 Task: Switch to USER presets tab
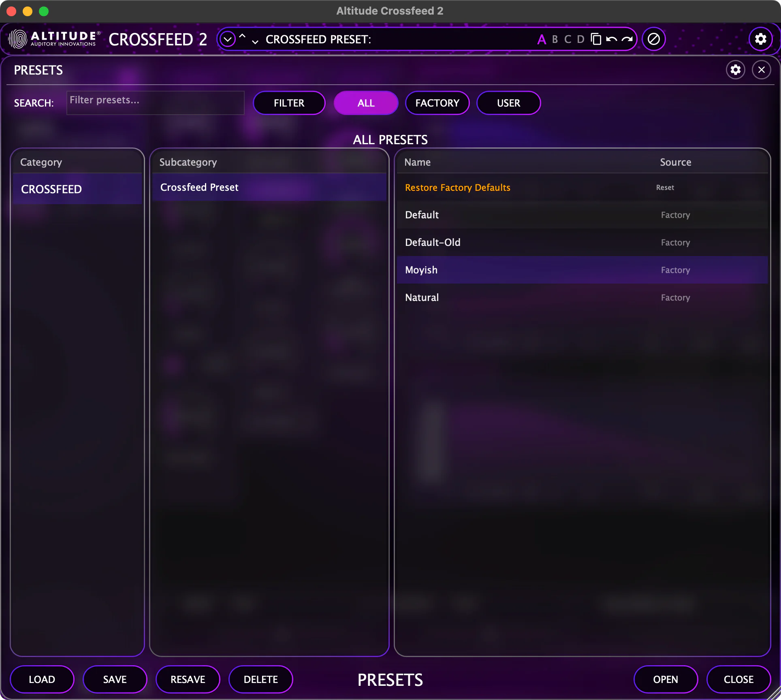(x=509, y=103)
